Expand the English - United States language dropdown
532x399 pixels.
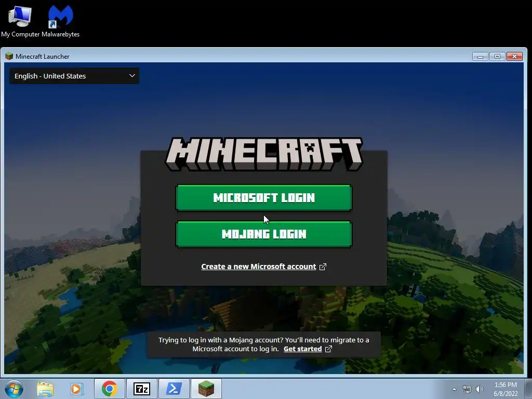[x=74, y=76]
